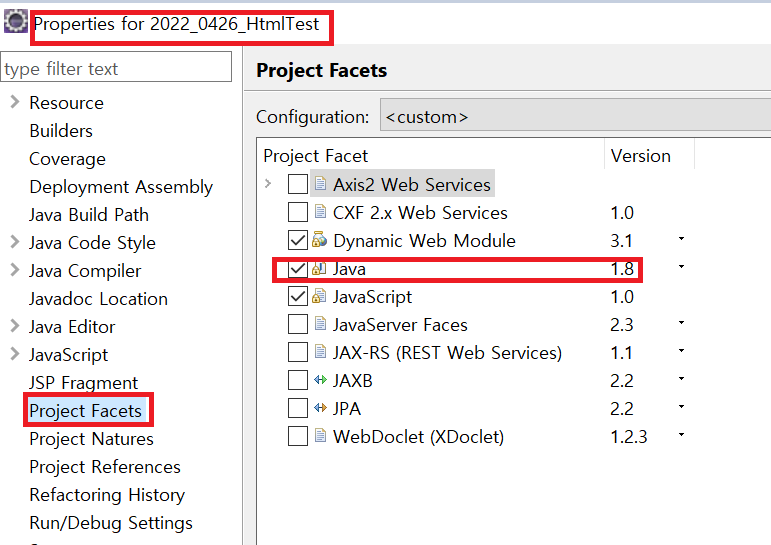Enable the Axis2 Web Services checkbox
The width and height of the screenshot is (771, 545).
tap(298, 184)
